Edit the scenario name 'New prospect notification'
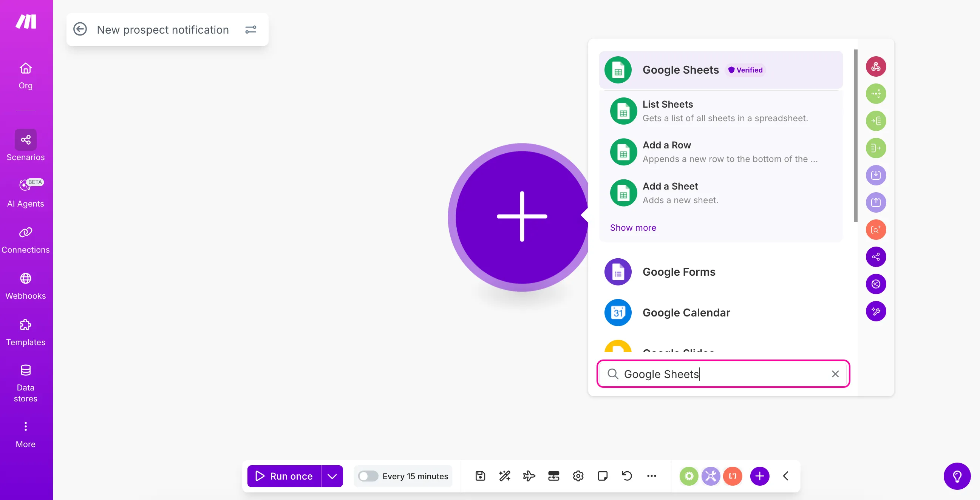 pos(163,30)
